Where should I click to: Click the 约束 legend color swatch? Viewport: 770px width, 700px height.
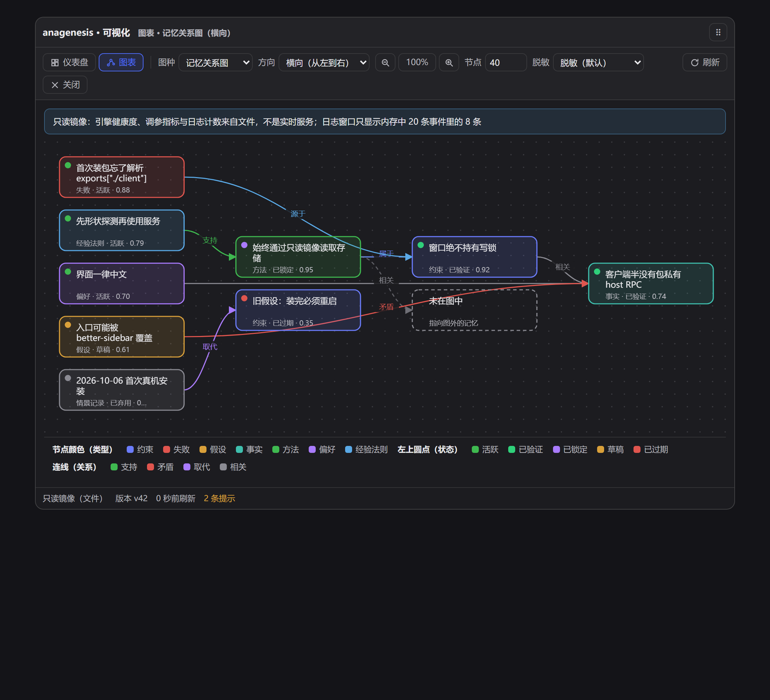click(x=130, y=450)
